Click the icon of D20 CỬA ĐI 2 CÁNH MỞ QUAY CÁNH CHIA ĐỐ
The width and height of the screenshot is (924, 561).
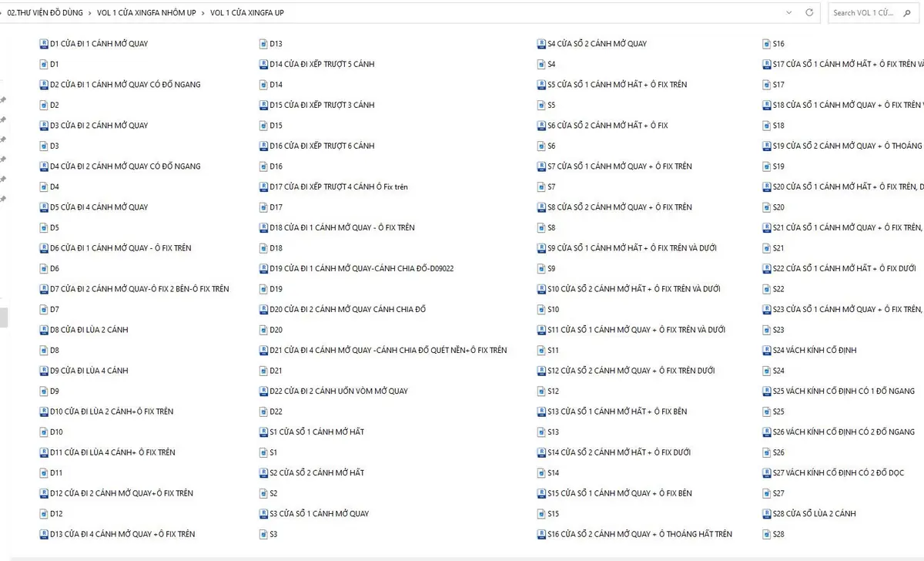264,309
